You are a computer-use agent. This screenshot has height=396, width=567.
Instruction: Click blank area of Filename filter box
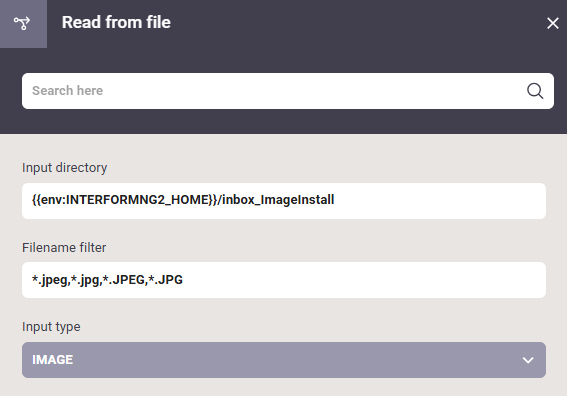tap(363, 280)
